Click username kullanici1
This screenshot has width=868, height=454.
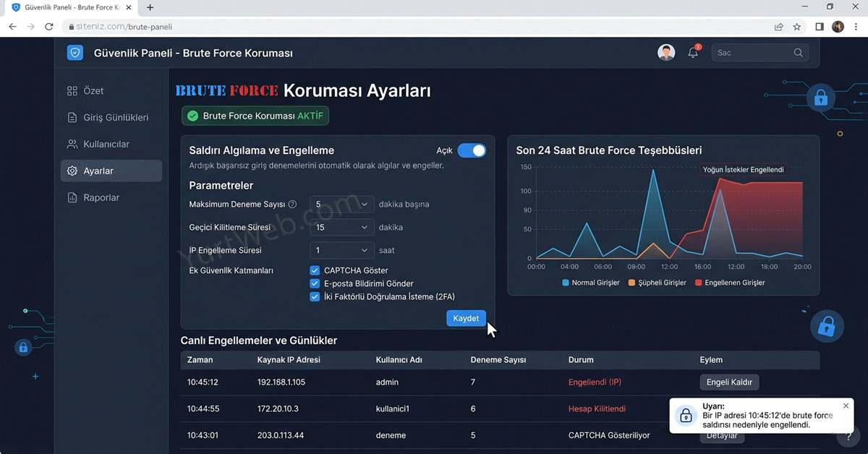click(x=393, y=408)
